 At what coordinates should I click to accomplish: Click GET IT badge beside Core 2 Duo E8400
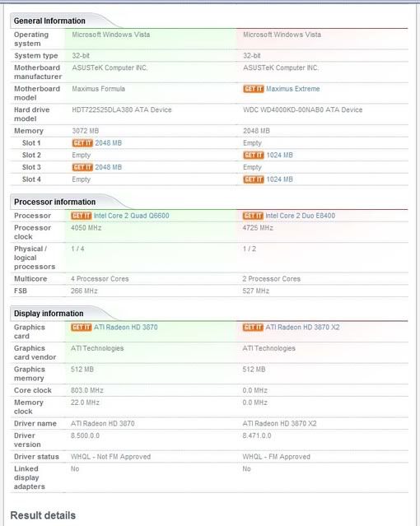point(253,216)
